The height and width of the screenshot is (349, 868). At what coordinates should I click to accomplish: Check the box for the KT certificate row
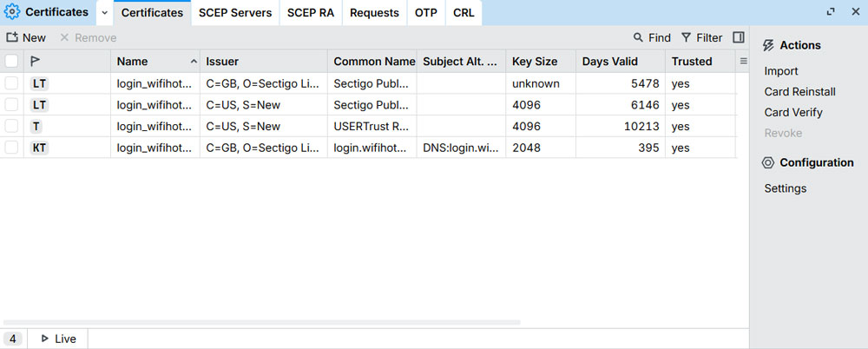coord(11,148)
